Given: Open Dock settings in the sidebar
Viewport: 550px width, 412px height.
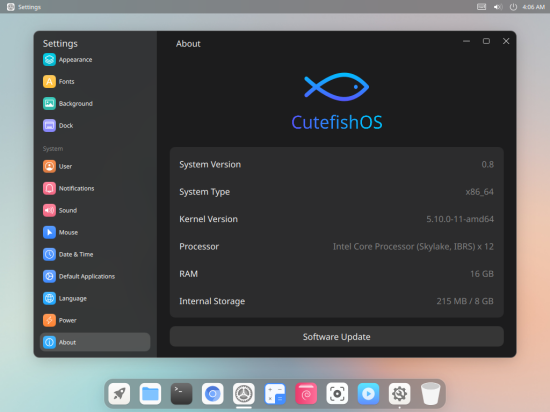Looking at the screenshot, I should point(95,126).
